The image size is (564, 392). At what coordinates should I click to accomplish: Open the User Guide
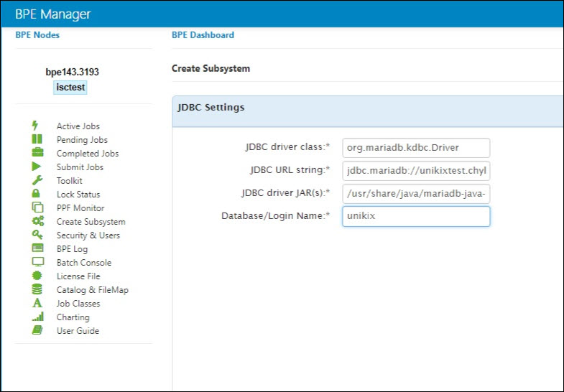pos(78,331)
